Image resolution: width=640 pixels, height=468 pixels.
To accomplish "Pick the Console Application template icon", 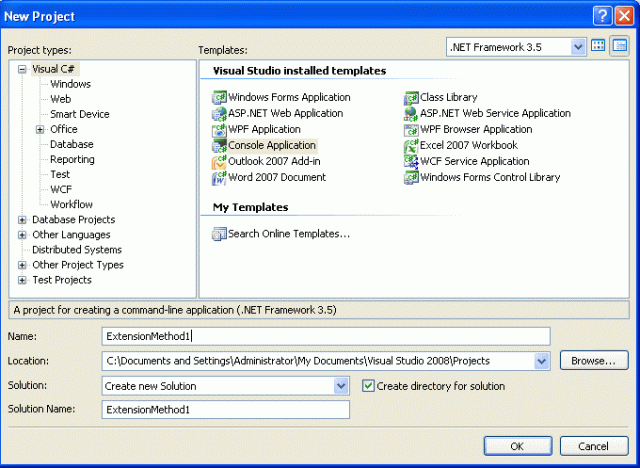I will [220, 146].
